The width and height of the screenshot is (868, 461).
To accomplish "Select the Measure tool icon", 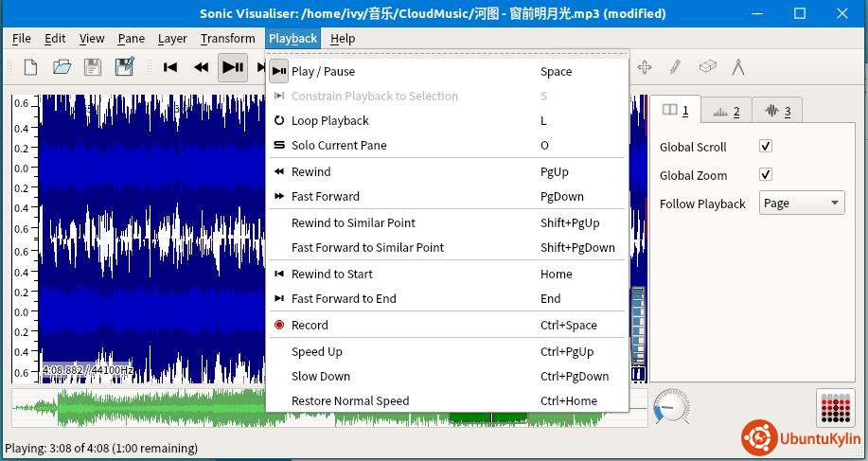I will [738, 67].
